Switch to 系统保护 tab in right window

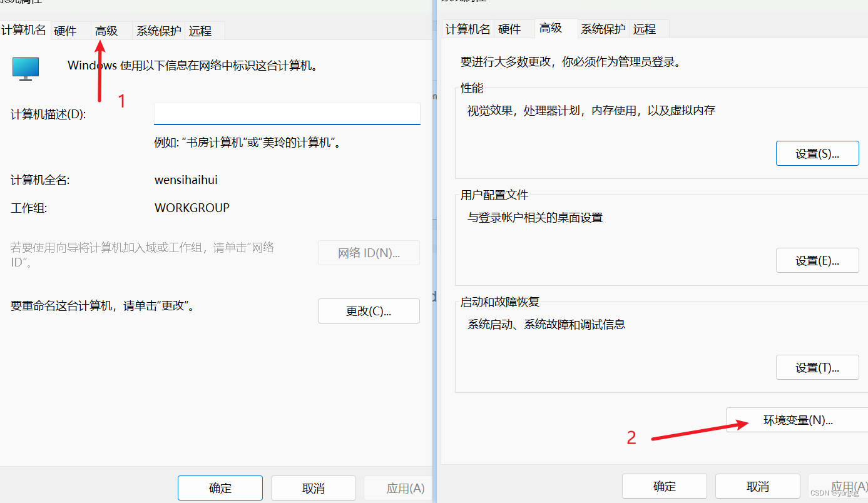click(603, 29)
